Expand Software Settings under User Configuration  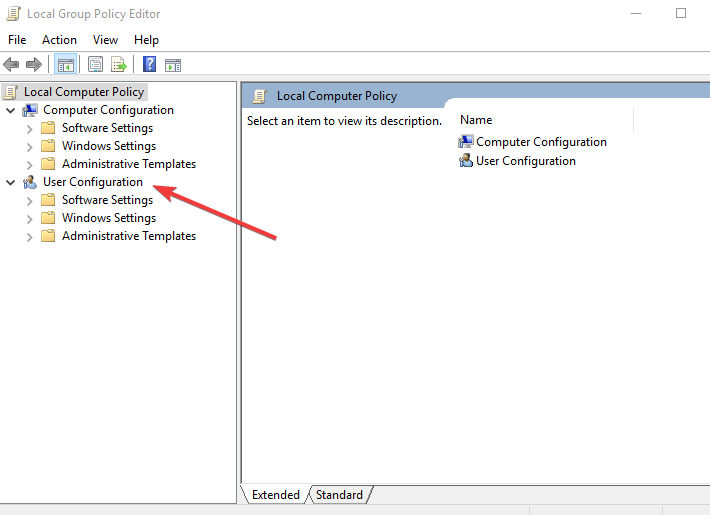(29, 201)
